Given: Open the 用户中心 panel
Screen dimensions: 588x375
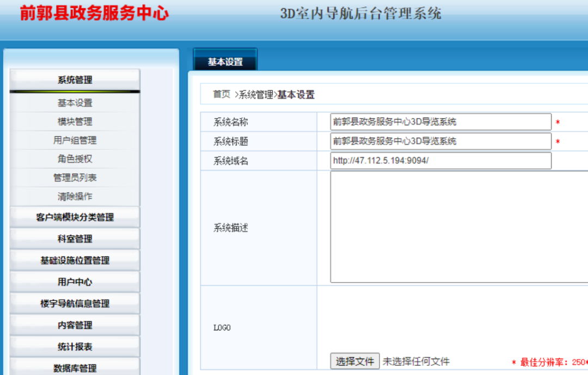Looking at the screenshot, I should [75, 282].
